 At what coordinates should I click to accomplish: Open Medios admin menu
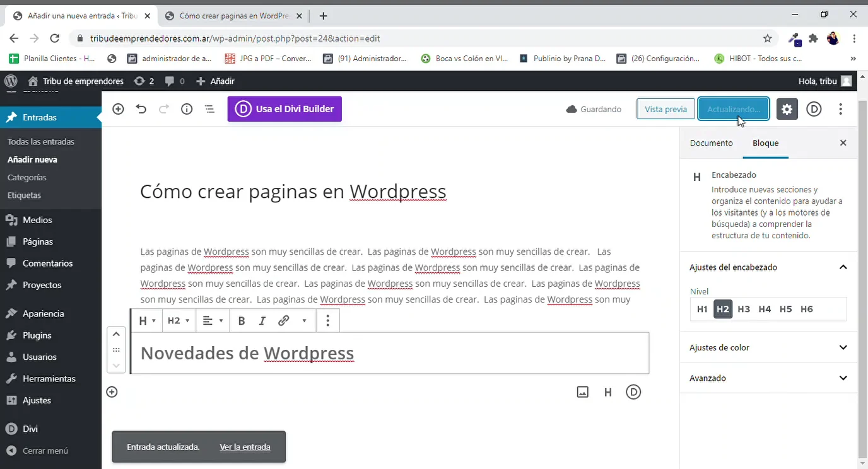pyautogui.click(x=50, y=220)
